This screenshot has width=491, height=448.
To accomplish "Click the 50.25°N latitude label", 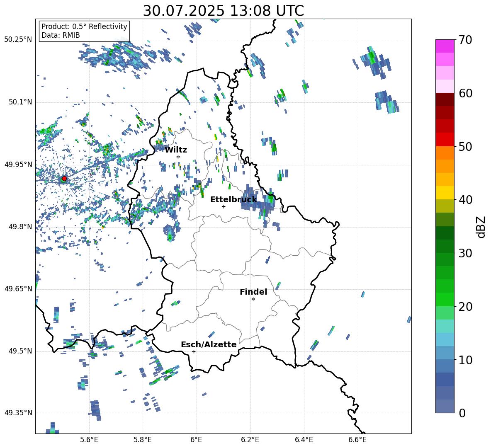I will click(x=18, y=40).
